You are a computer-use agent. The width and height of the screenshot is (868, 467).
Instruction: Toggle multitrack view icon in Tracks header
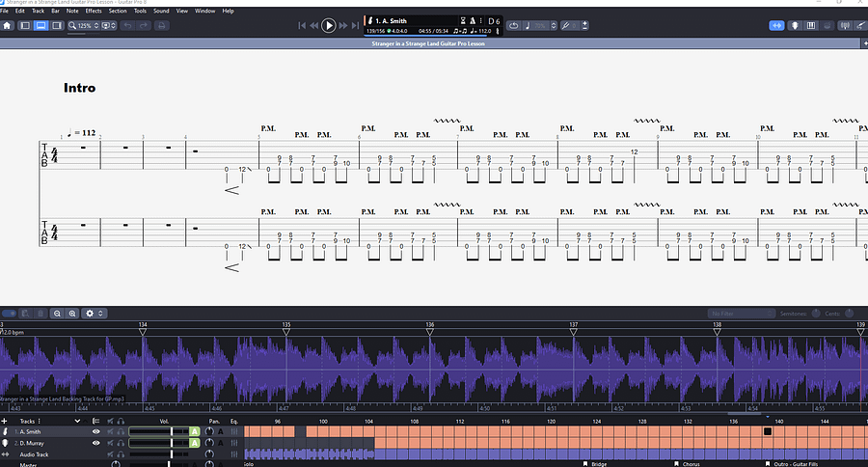[x=95, y=421]
